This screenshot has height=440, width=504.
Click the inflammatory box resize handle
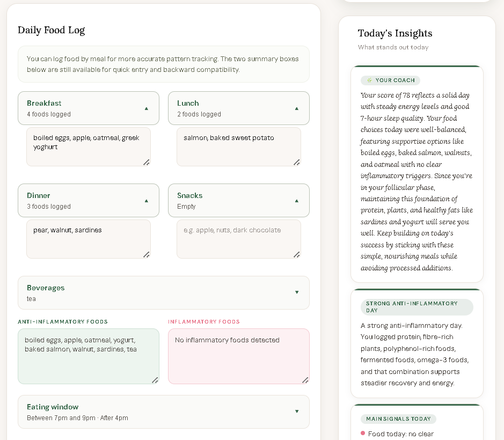click(305, 380)
